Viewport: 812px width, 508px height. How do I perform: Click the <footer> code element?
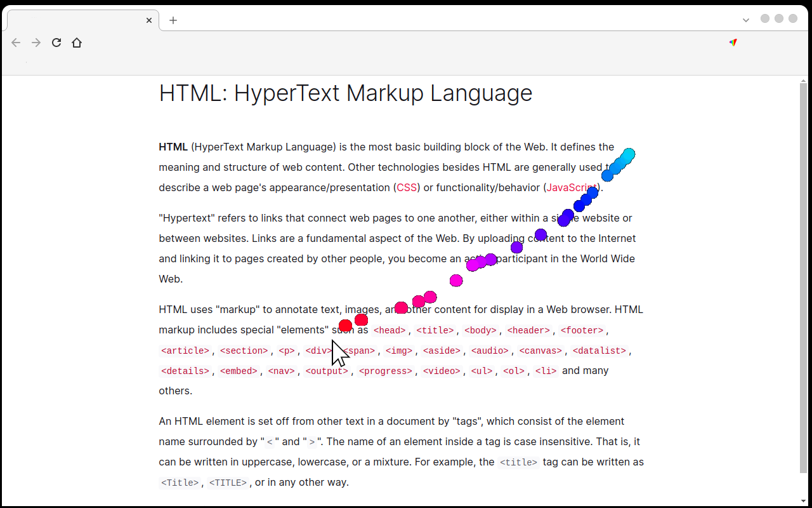(x=582, y=330)
